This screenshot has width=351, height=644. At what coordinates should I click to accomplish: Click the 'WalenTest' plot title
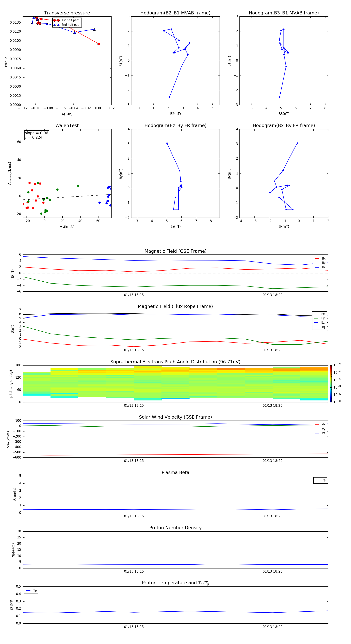(67, 125)
